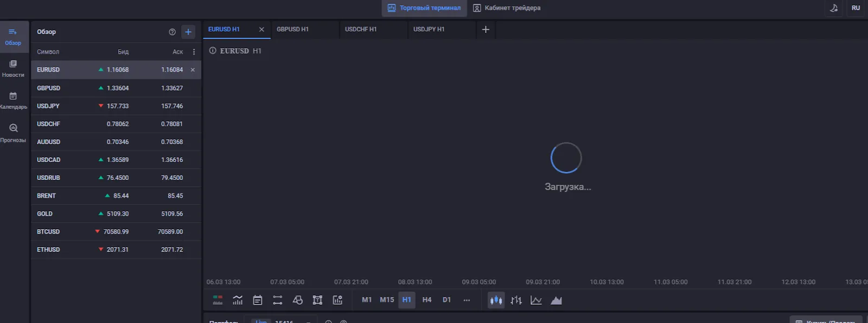Select the M15 timeframe
The width and height of the screenshot is (868, 323).
pos(387,300)
